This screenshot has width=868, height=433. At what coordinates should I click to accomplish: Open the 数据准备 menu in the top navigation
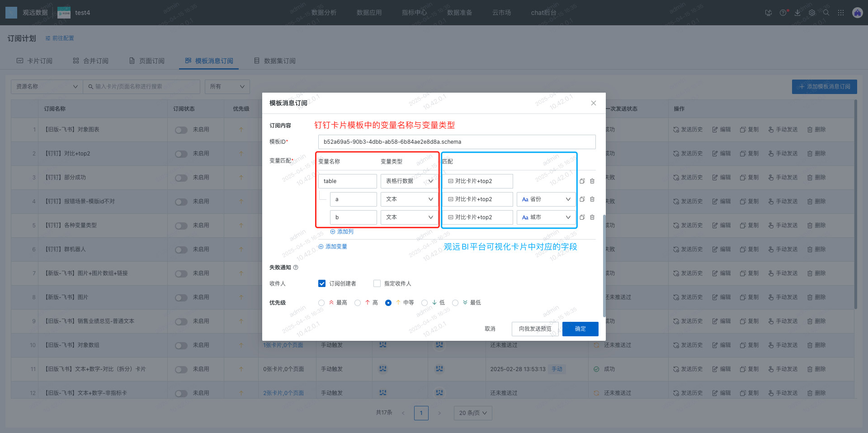459,13
